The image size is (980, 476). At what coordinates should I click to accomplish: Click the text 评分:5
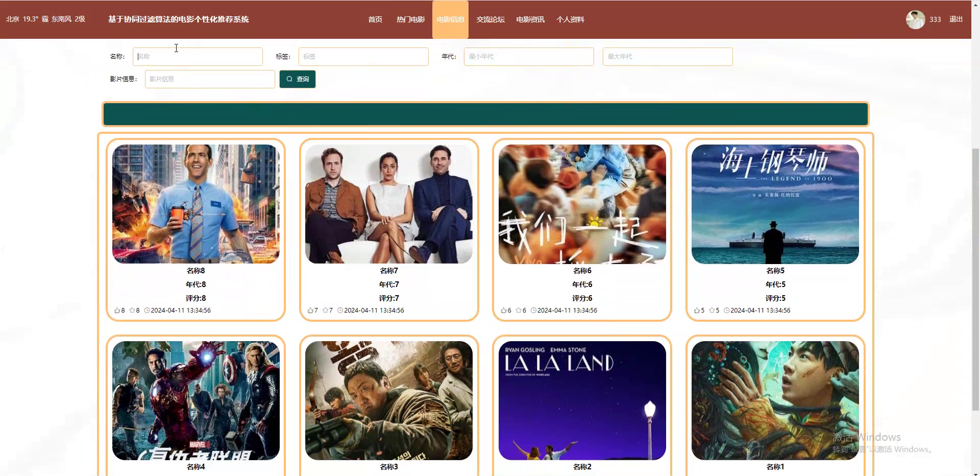tap(775, 298)
